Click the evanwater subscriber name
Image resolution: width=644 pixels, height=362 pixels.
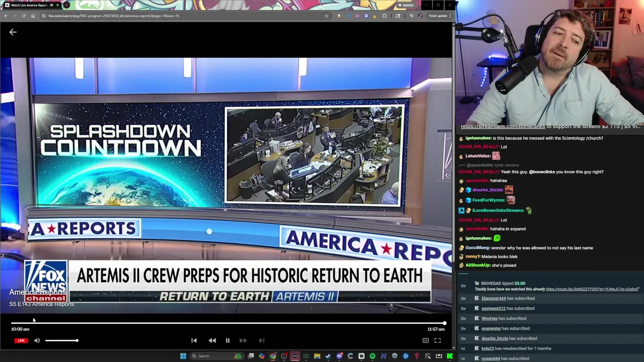[491, 328]
